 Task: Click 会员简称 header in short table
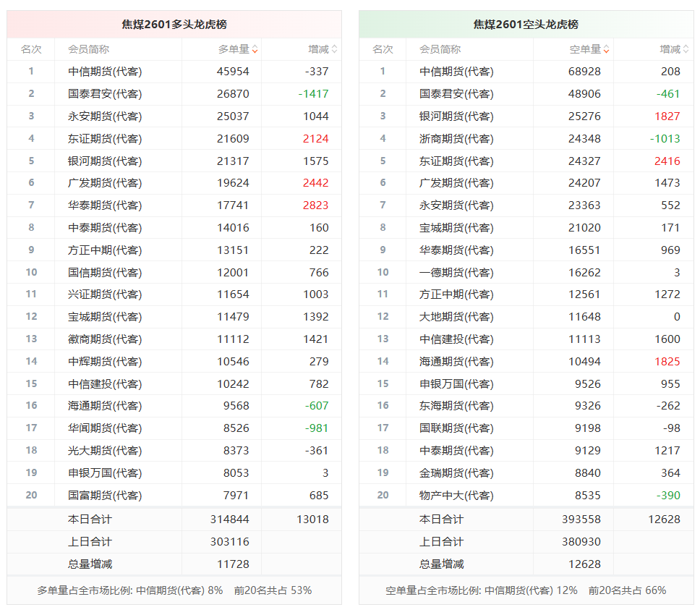(x=440, y=49)
